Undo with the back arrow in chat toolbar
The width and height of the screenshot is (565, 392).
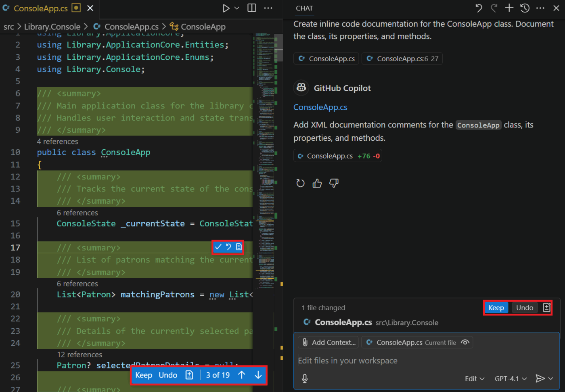click(478, 8)
